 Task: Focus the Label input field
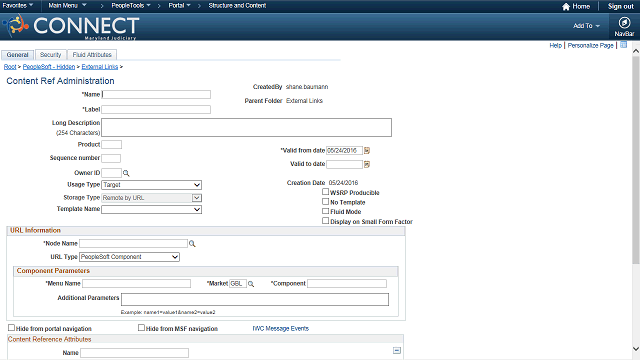[x=156, y=109]
